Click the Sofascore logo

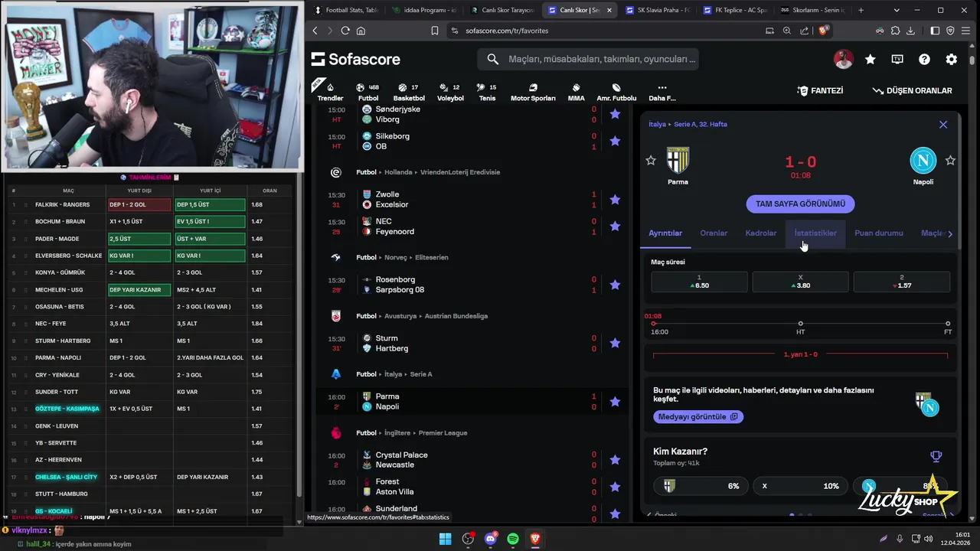pos(356,59)
